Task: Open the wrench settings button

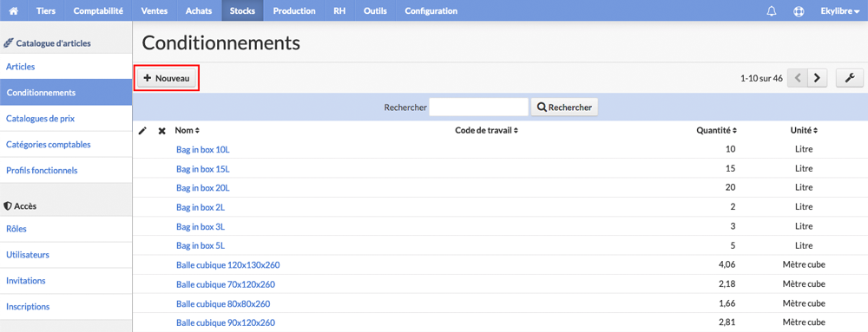Action: click(x=850, y=78)
